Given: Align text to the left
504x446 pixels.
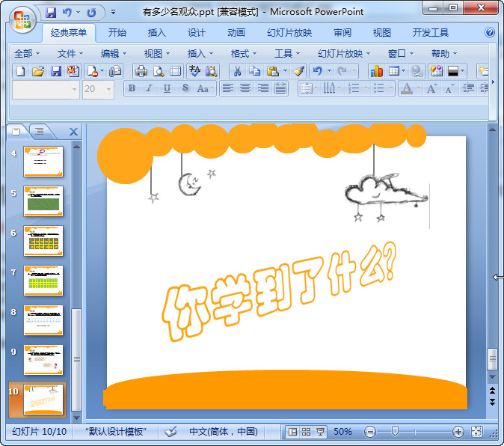Looking at the screenshot, I should tap(228, 88).
